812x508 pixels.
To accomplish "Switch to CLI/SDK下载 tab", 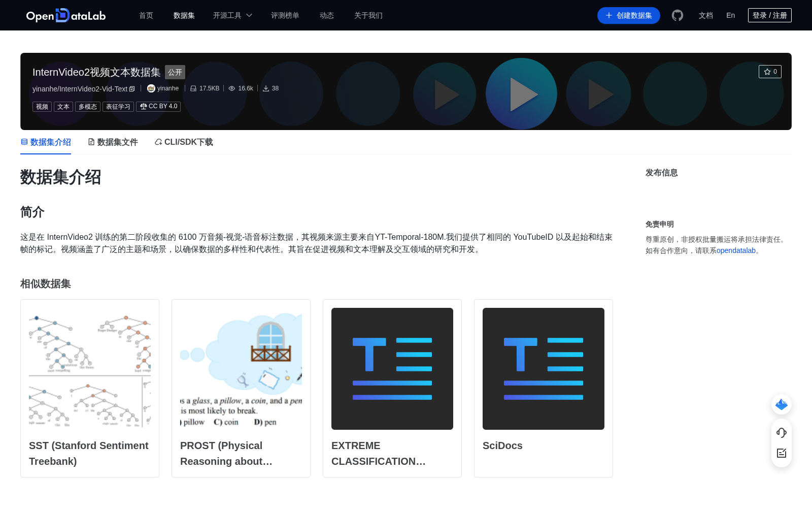I will click(x=184, y=142).
